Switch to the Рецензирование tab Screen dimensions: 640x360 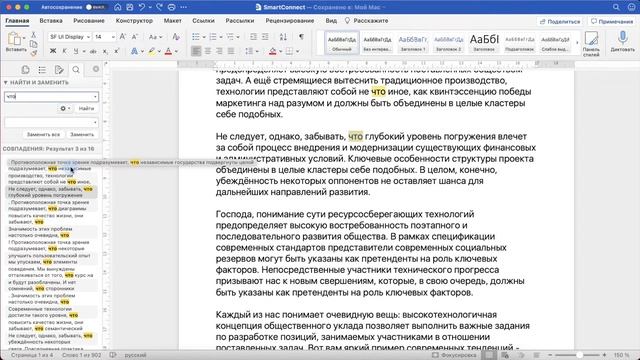tap(290, 20)
